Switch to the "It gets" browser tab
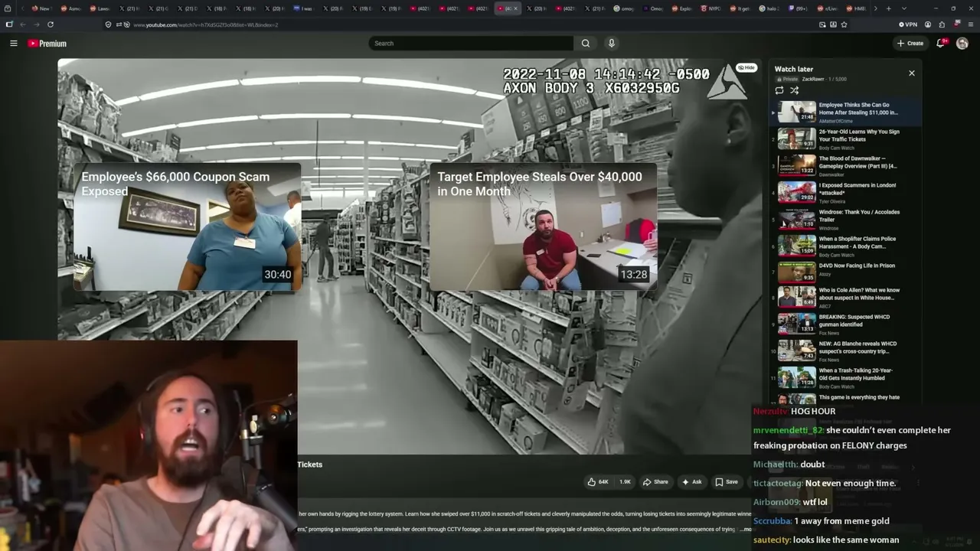This screenshot has width=980, height=551. click(x=741, y=8)
